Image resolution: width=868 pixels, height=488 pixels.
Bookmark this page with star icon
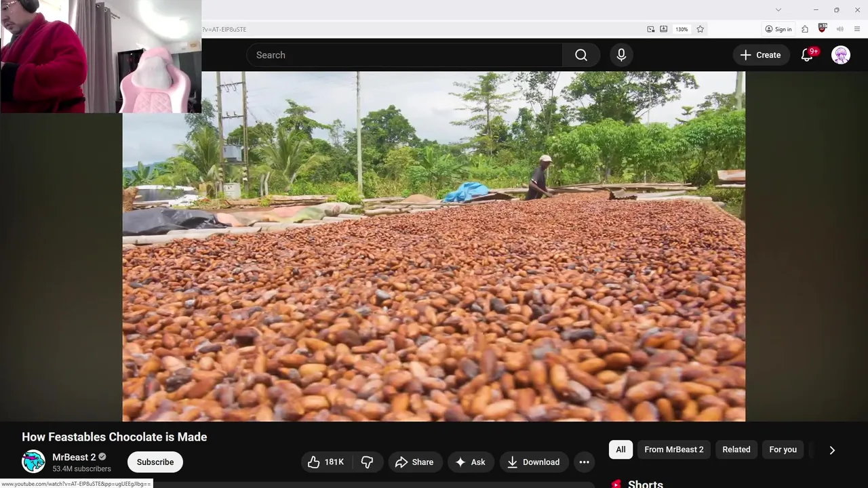click(x=701, y=29)
